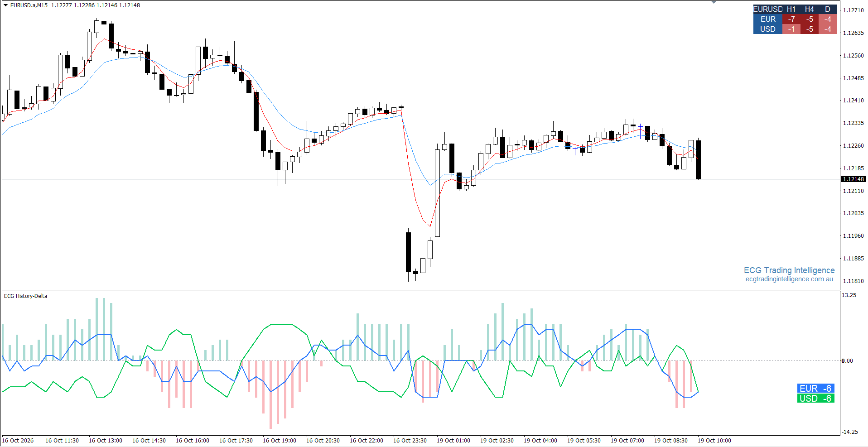The width and height of the screenshot is (868, 447).
Task: Select the H1 column header
Action: point(791,9)
